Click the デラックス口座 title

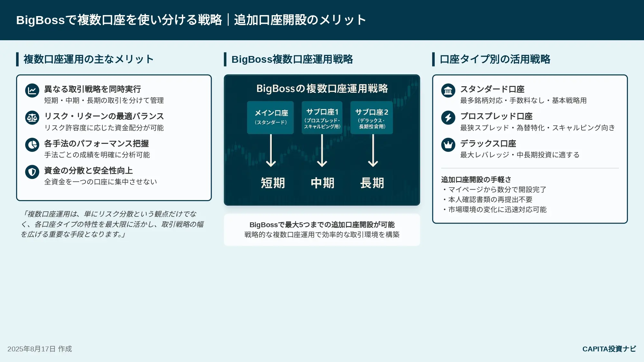pyautogui.click(x=488, y=144)
